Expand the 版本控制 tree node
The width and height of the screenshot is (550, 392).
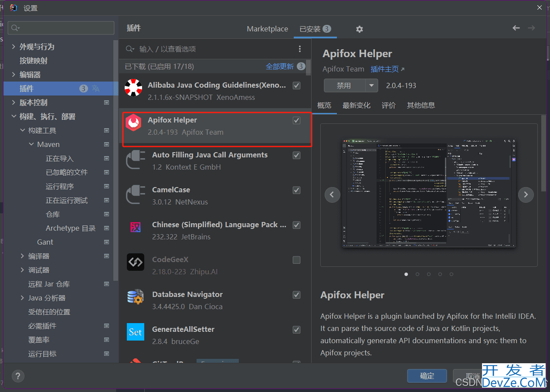coord(14,102)
